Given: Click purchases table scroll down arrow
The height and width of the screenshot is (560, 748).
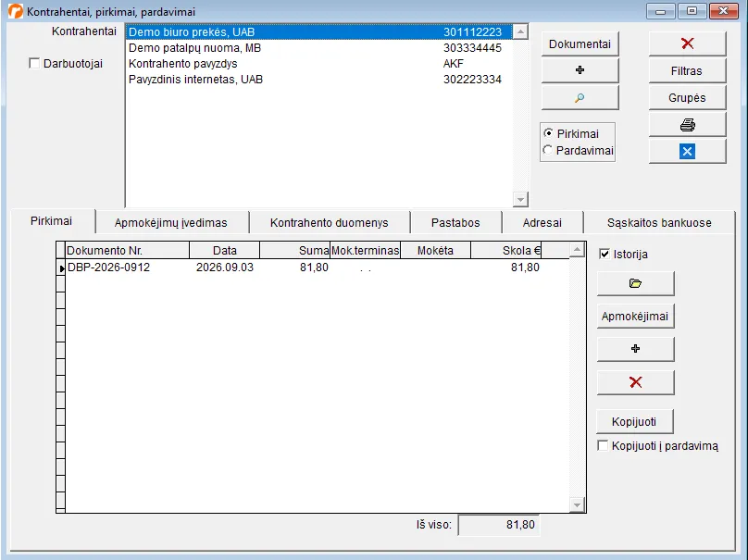Looking at the screenshot, I should coord(578,504).
